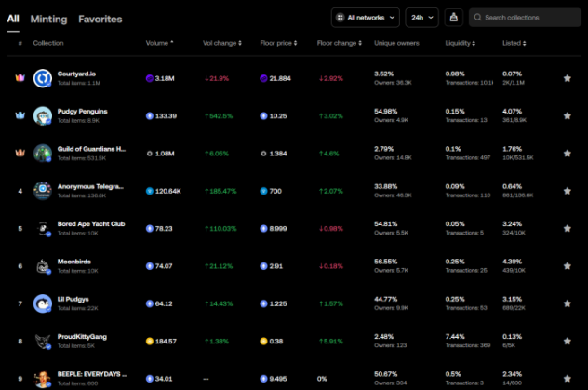Toggle favorite star for Guild of Guardians
588x390 pixels.
click(567, 154)
